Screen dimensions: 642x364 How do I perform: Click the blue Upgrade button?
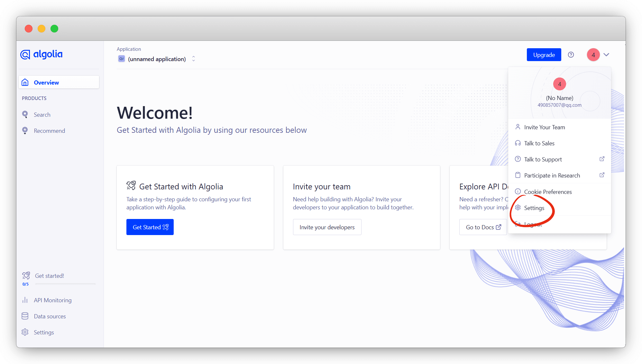[544, 55]
